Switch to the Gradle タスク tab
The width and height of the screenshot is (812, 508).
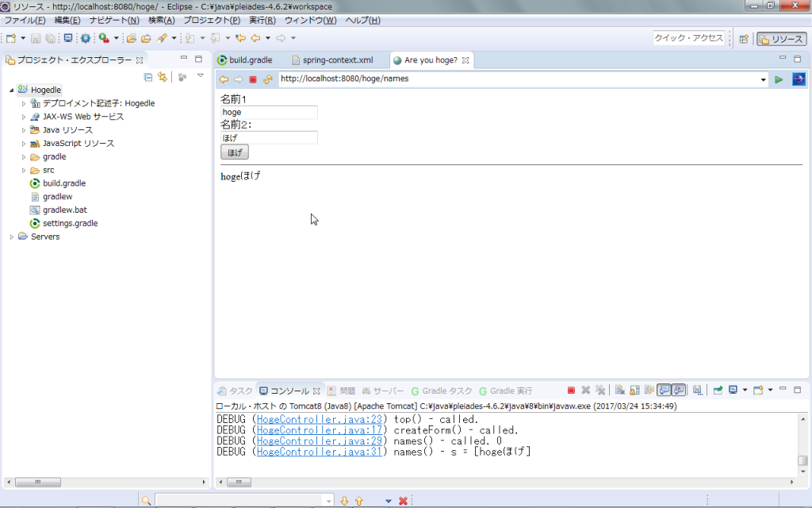click(442, 391)
